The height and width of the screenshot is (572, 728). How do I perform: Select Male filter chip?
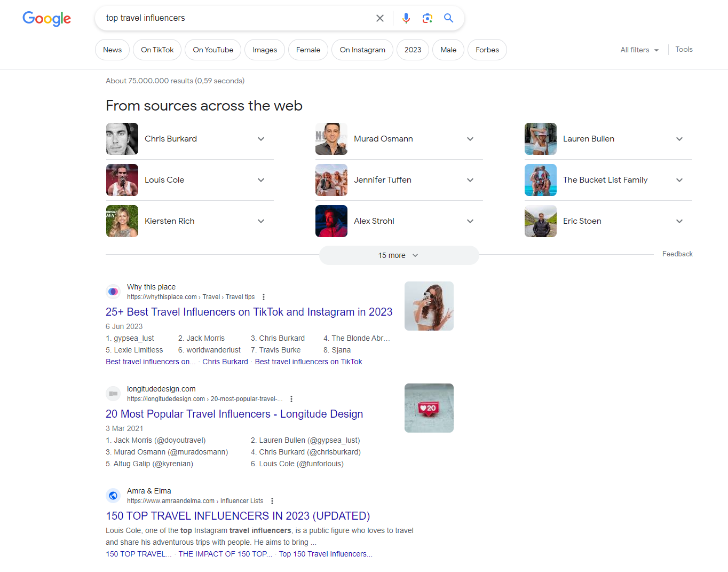[448, 50]
